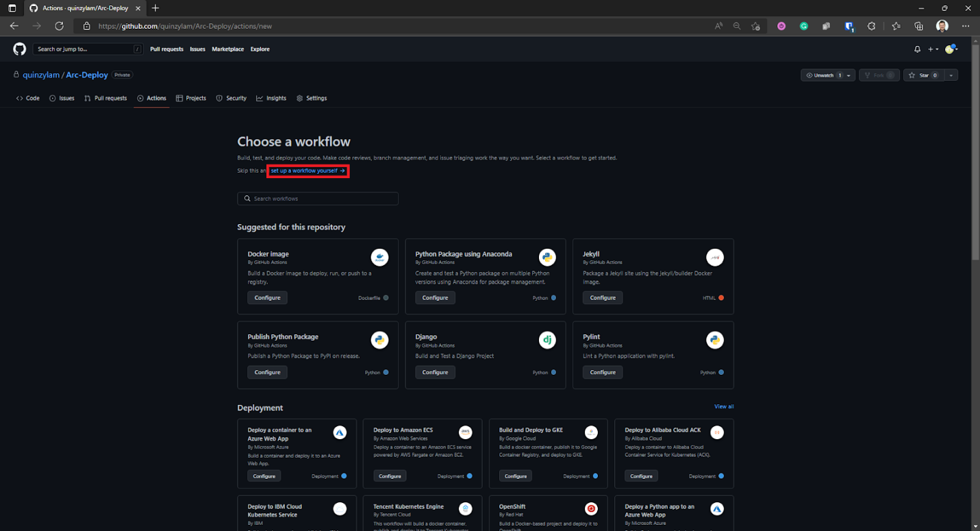Open the repository Settings tab
This screenshot has height=531, width=980.
coord(312,98)
